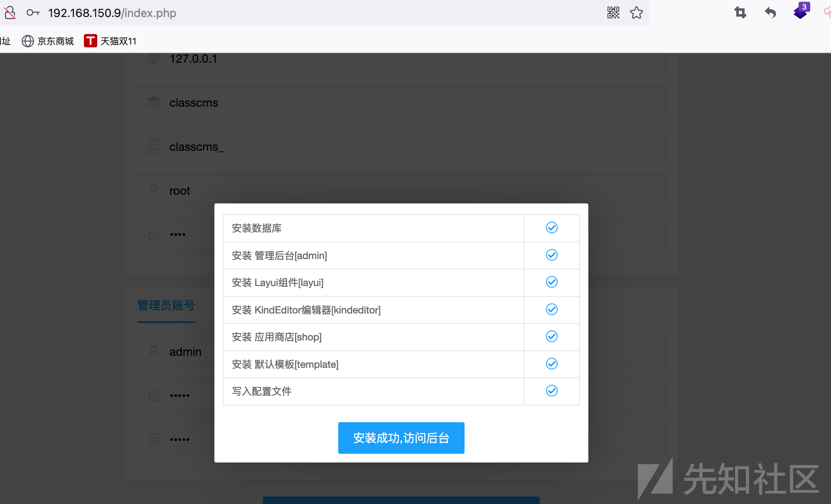Switch to the 管理员账号 tab
This screenshot has width=831, height=504.
tap(166, 305)
